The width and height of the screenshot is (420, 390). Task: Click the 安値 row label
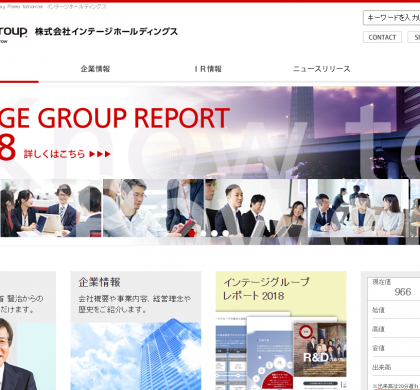click(378, 348)
